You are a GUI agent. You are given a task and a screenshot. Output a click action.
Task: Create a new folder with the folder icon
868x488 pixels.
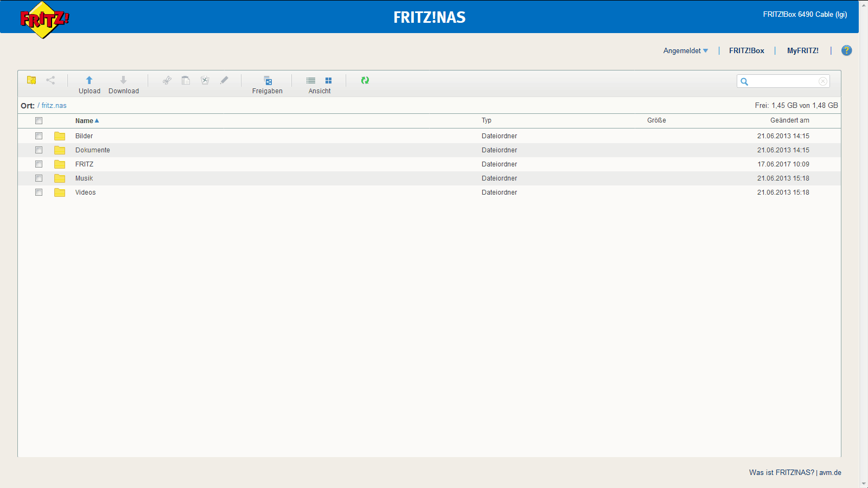[x=31, y=80]
